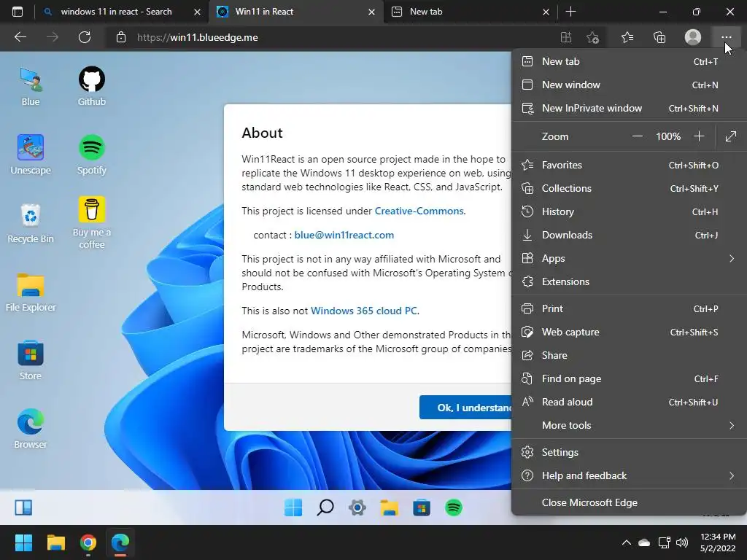Open the Buy me a coffee icon
The image size is (747, 560).
tap(91, 223)
